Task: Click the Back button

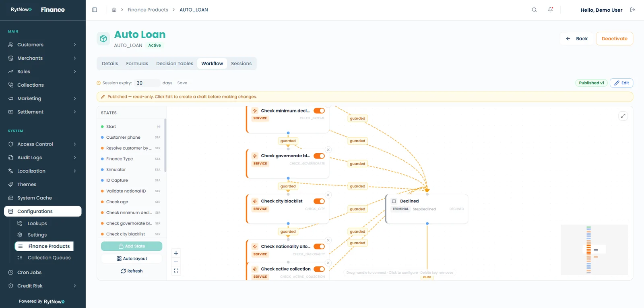Action: point(576,39)
